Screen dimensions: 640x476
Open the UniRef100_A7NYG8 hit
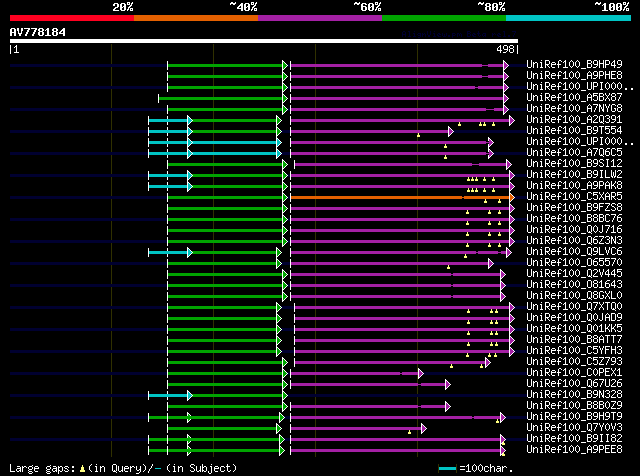[574, 108]
